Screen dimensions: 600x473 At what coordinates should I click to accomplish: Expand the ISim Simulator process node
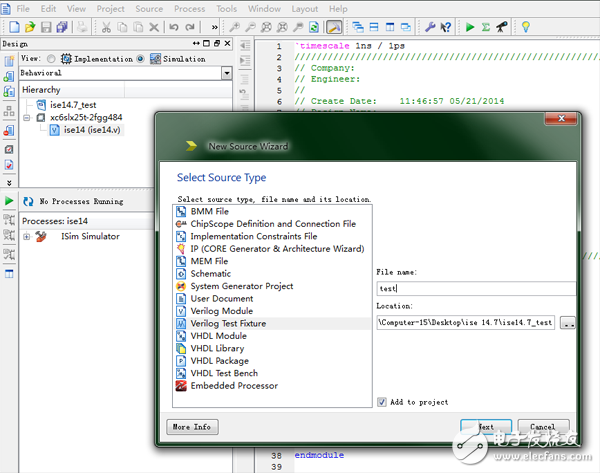coord(26,237)
